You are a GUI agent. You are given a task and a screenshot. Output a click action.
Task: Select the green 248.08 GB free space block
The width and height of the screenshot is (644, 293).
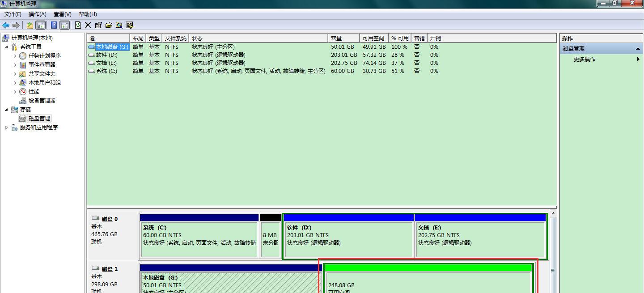coord(428,282)
